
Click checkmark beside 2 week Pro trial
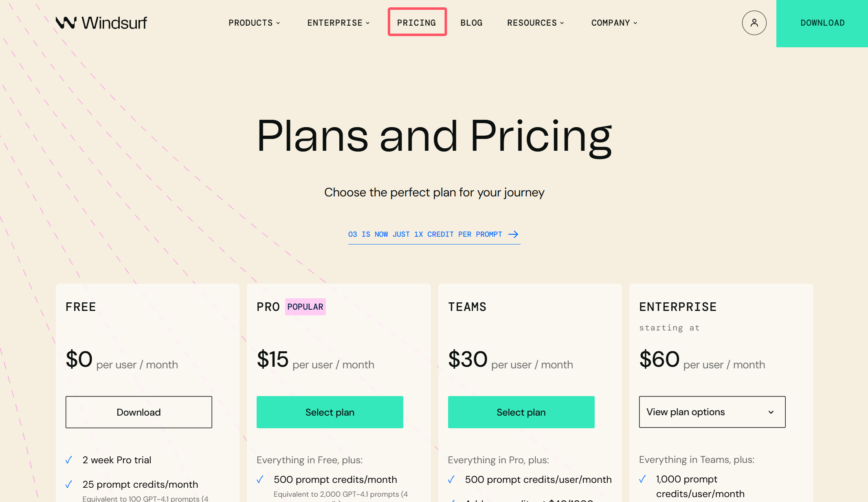[69, 460]
